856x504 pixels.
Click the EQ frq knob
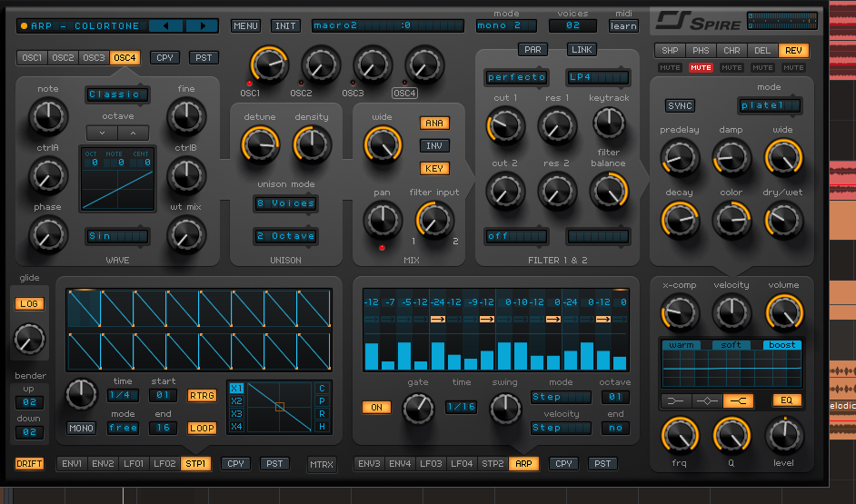coord(680,437)
